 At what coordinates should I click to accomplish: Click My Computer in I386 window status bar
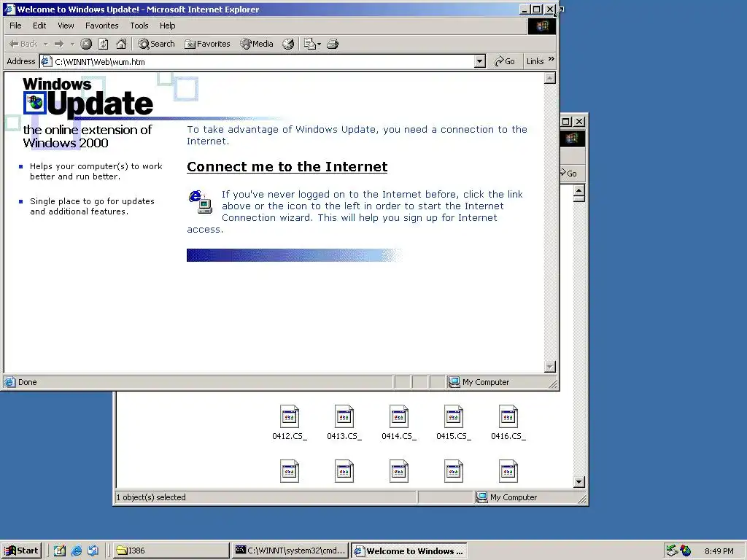click(x=508, y=497)
